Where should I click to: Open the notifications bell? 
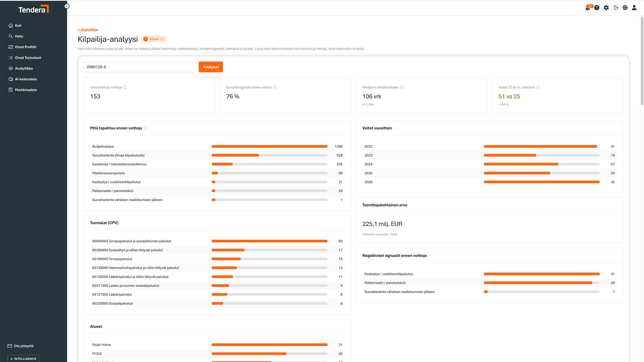pyautogui.click(x=588, y=8)
